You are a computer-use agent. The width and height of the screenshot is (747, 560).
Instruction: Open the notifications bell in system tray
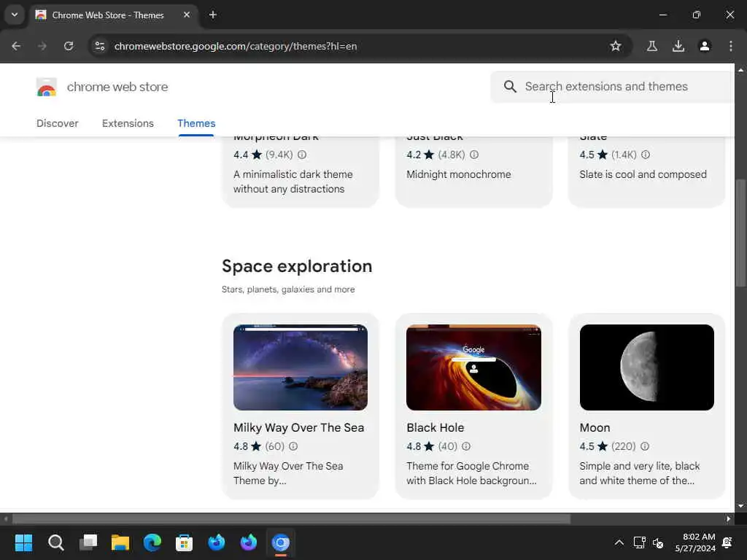tap(727, 542)
